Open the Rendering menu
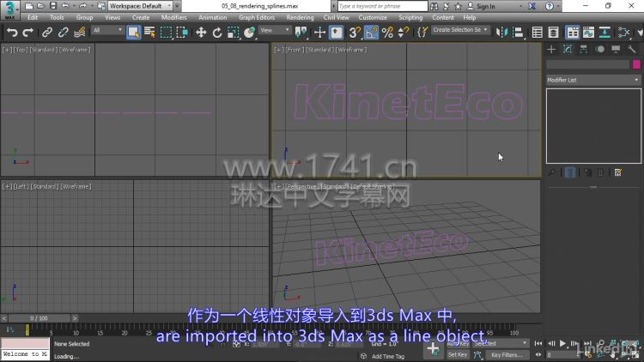The height and width of the screenshot is (362, 644). (x=300, y=18)
